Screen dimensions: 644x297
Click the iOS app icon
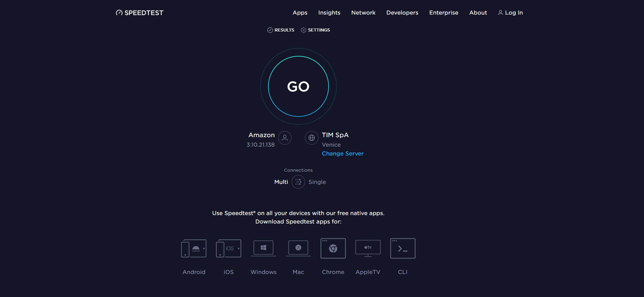click(228, 248)
